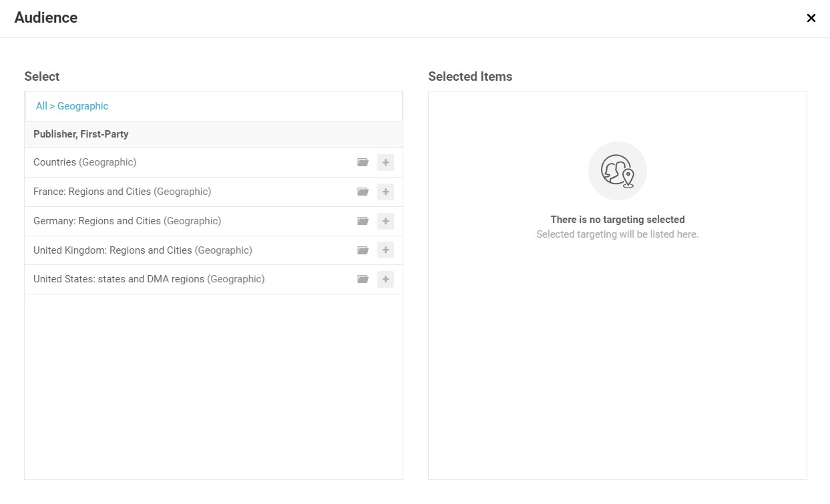Add United Kingdom regions with plus icon
830x504 pixels.
pos(385,250)
